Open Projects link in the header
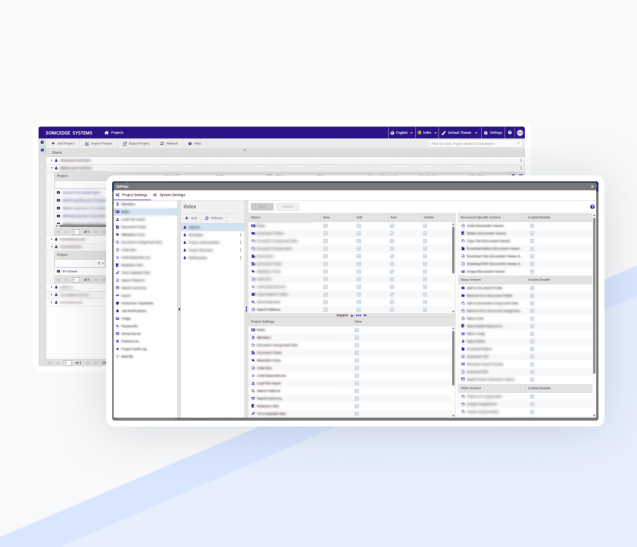Image resolution: width=637 pixels, height=547 pixels. 115,132
